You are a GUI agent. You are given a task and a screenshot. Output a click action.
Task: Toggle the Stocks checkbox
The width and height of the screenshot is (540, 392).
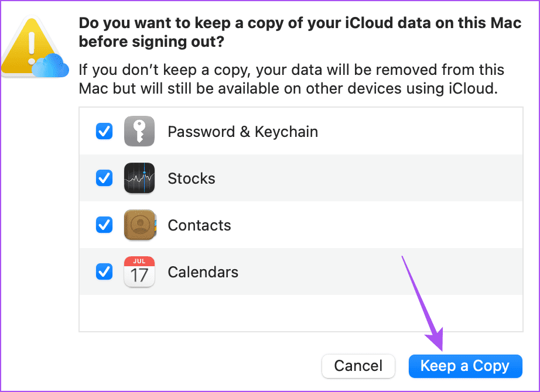pyautogui.click(x=104, y=178)
